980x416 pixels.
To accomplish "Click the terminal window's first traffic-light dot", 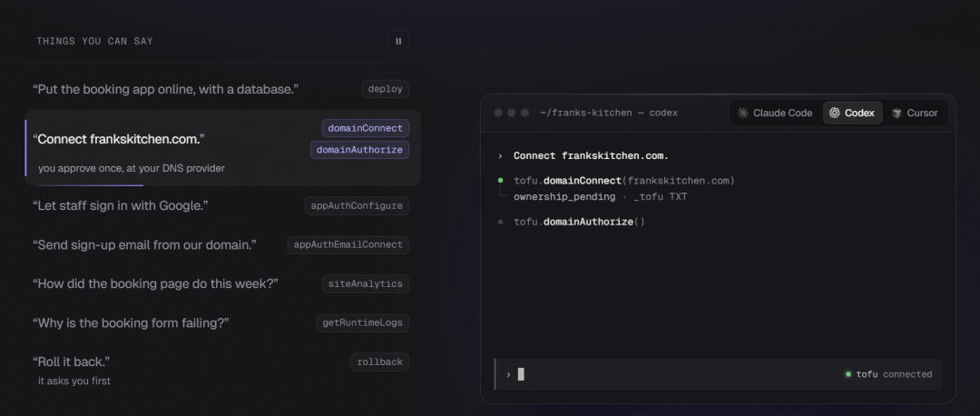I will pos(498,113).
